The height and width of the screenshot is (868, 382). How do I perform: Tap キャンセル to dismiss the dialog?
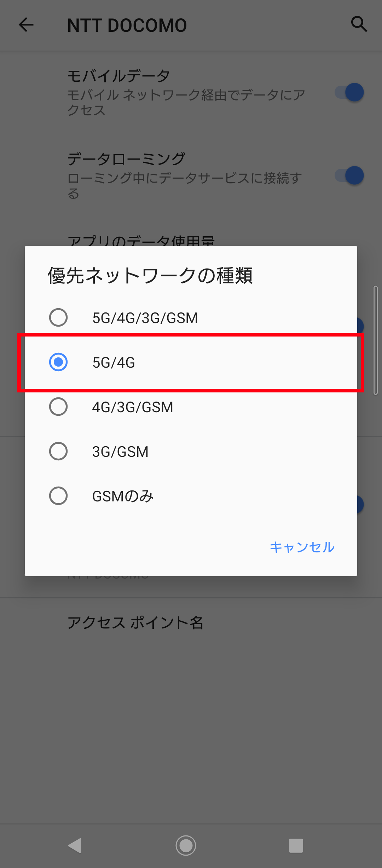[x=302, y=547]
